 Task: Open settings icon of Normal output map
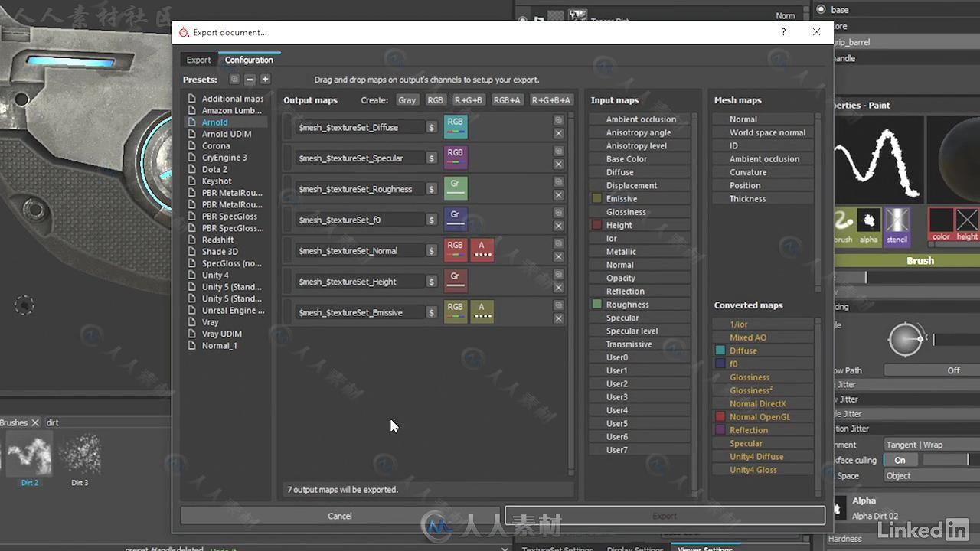(x=559, y=243)
